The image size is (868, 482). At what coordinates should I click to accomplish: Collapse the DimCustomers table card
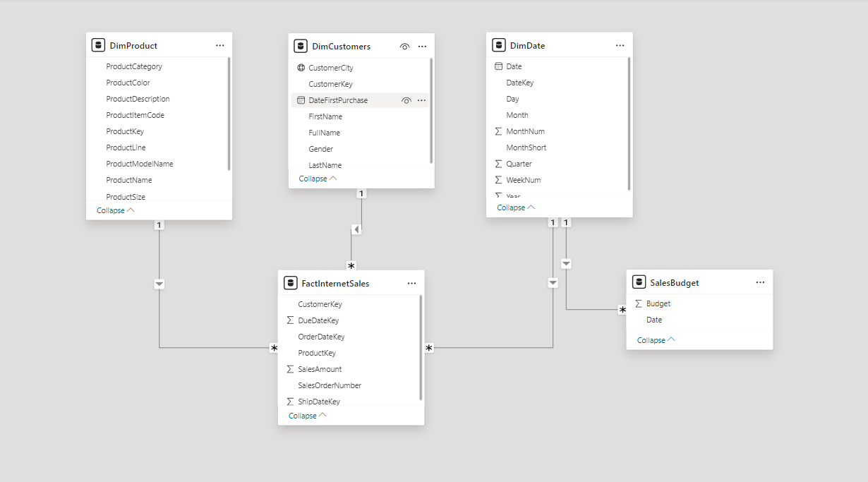318,179
